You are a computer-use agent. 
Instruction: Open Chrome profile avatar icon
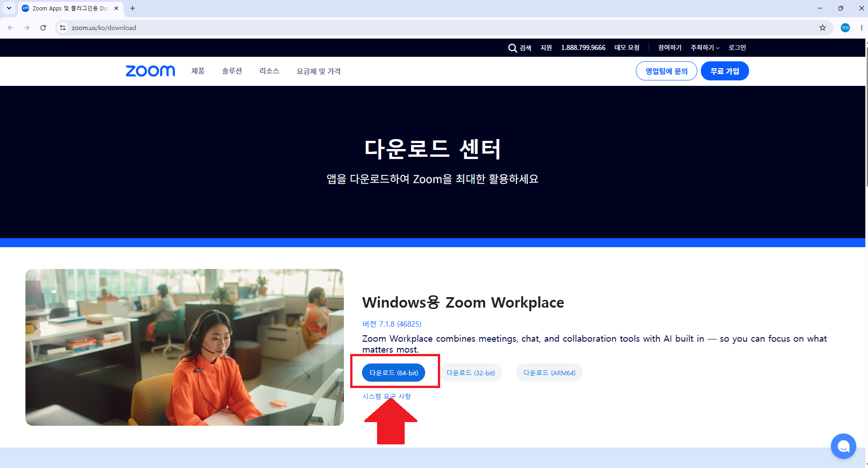(x=845, y=28)
